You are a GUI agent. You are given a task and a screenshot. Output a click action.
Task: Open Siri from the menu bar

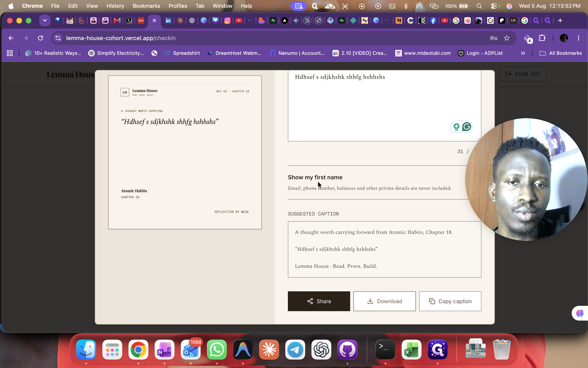[509, 6]
